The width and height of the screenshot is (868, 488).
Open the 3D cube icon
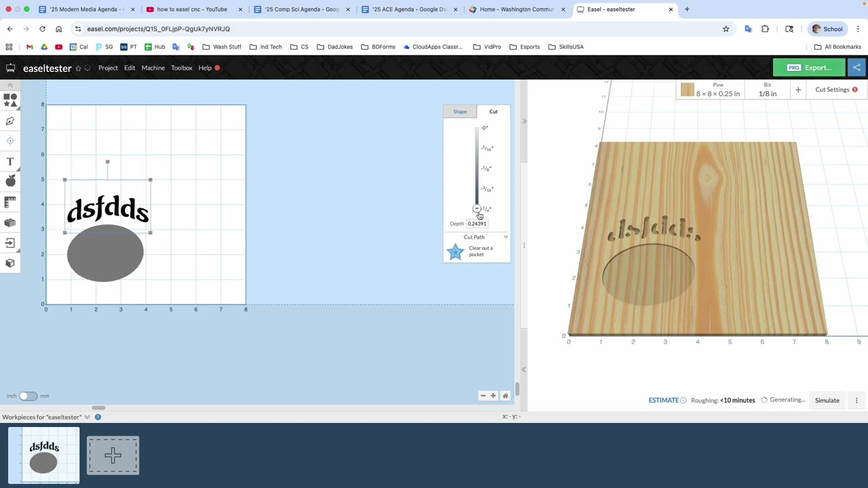point(10,263)
